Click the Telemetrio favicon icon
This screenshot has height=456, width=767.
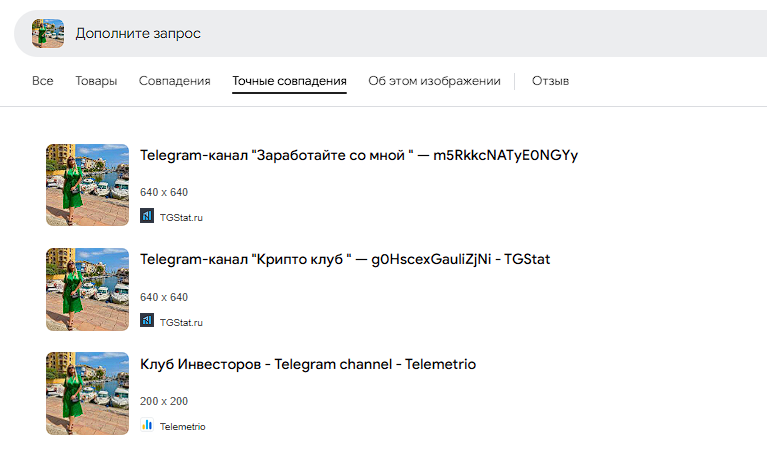(147, 424)
